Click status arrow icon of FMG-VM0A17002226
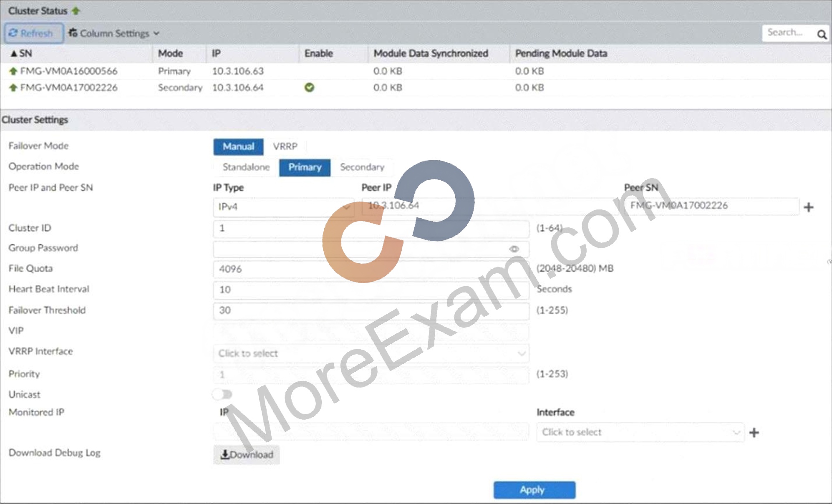Viewport: 832px width, 504px height. point(13,88)
